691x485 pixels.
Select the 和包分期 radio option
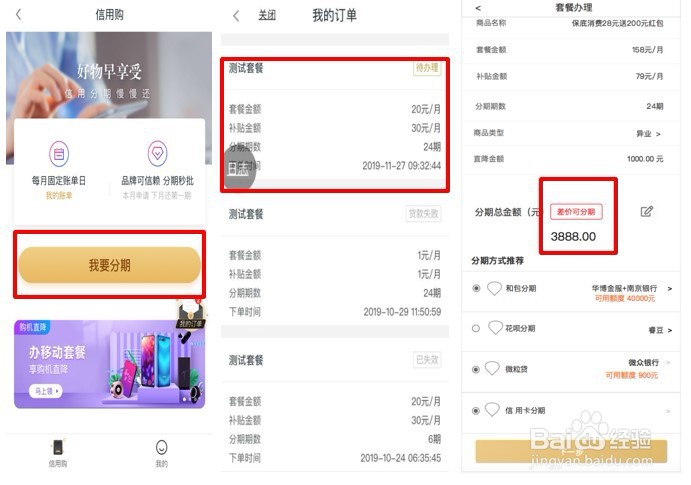point(476,288)
